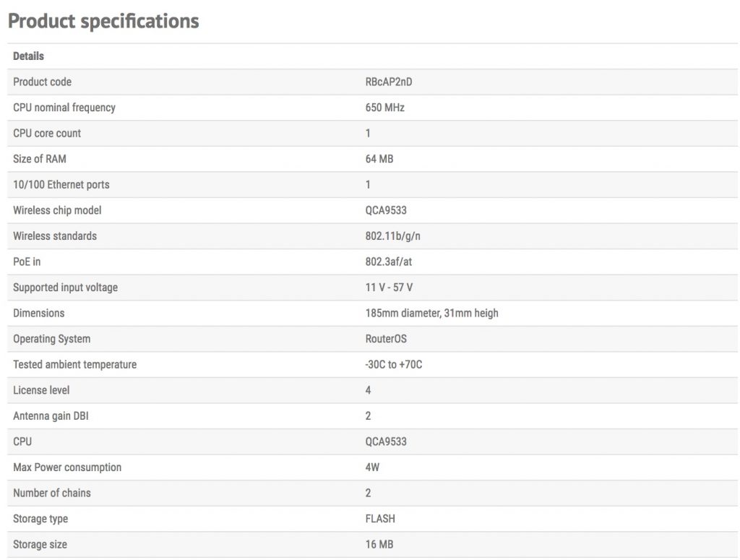Click the CPU core count label
This screenshot has height=560, width=740.
click(x=47, y=134)
